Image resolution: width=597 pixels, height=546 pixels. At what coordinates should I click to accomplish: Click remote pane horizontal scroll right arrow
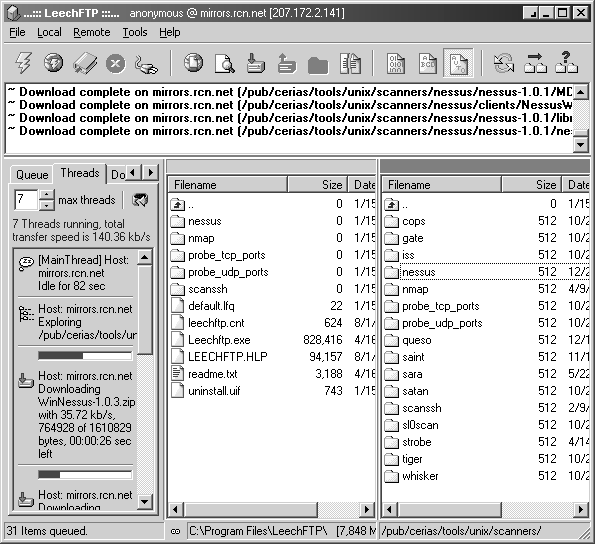coord(581,509)
